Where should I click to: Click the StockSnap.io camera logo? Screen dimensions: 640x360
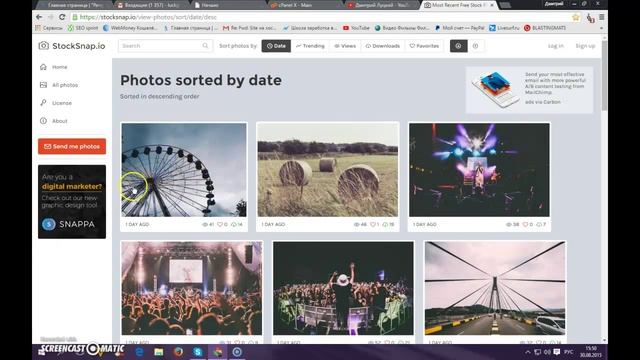(44, 46)
